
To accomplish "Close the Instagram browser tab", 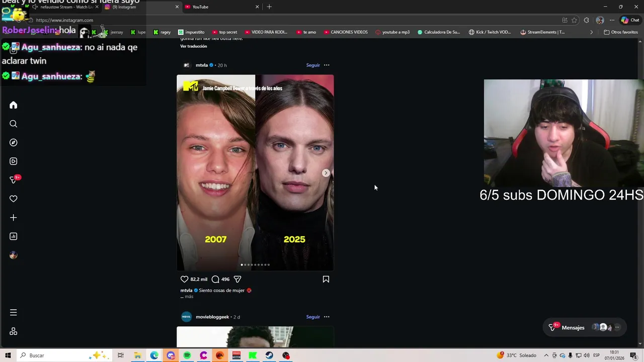I will click(x=177, y=7).
